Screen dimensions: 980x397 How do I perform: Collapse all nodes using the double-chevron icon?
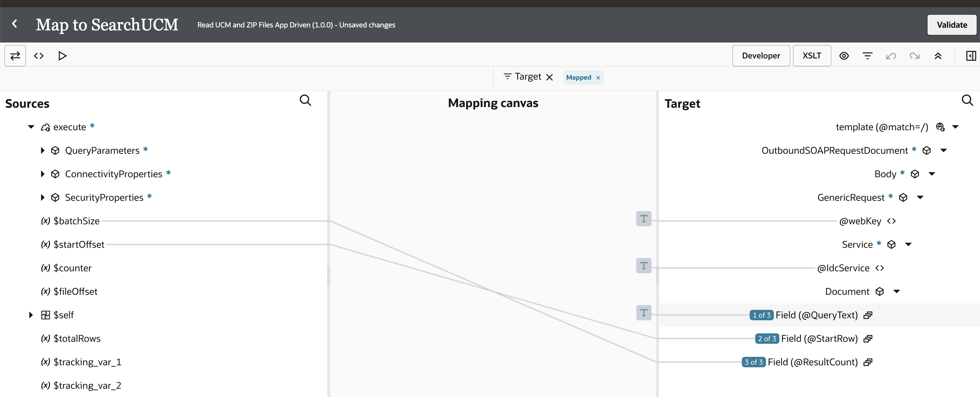click(x=939, y=56)
